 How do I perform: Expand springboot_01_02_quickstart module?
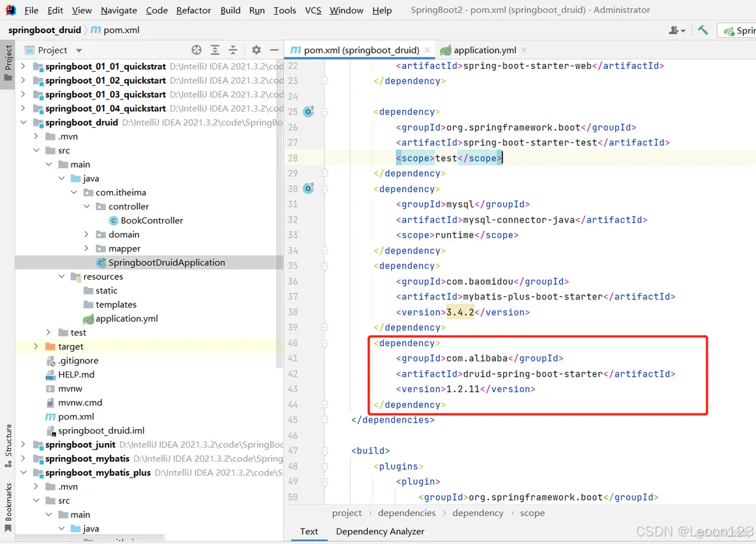pos(23,80)
